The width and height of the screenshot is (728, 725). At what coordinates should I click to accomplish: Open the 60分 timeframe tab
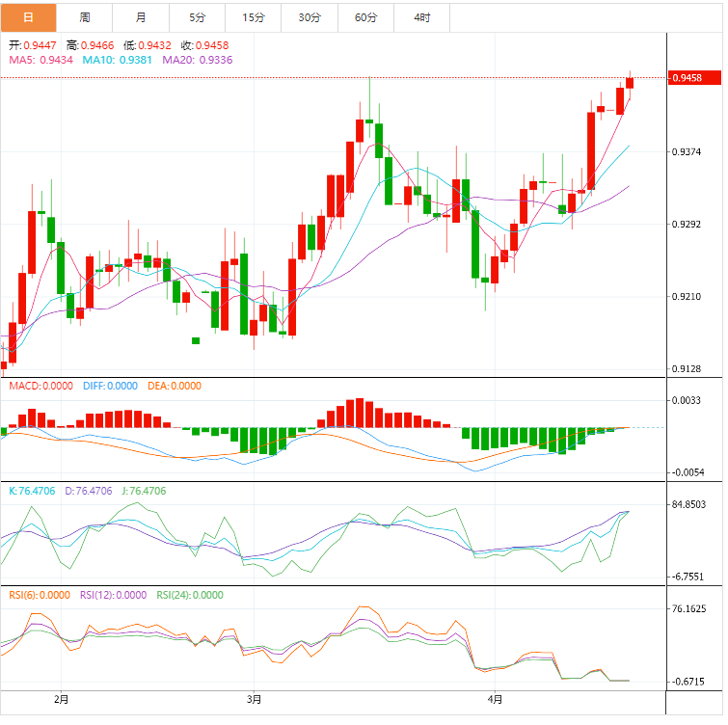tap(365, 17)
